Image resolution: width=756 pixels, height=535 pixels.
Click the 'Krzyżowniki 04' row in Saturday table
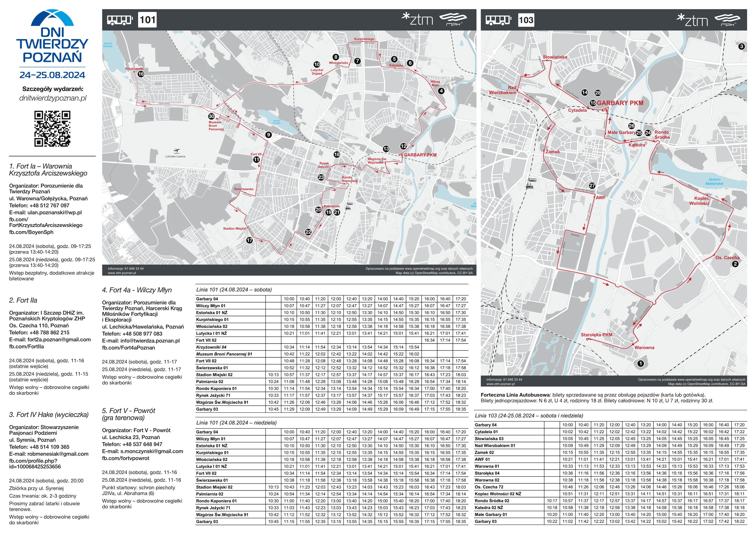tap(332, 347)
